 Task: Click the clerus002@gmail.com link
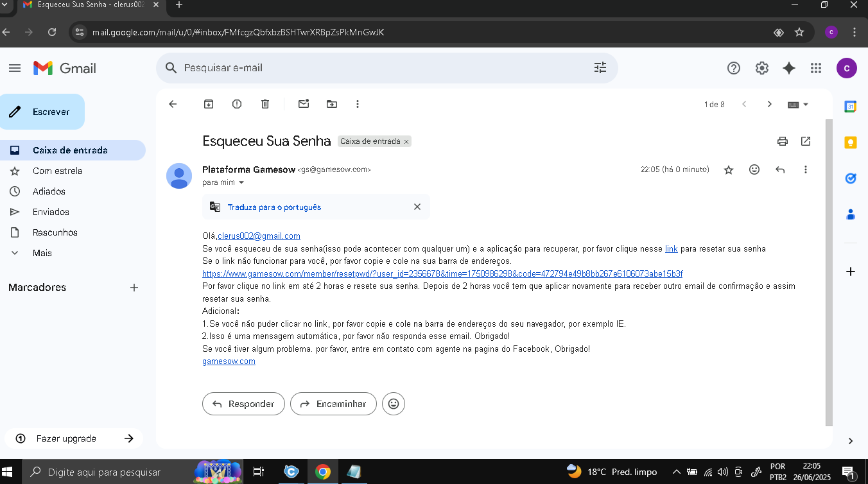259,236
